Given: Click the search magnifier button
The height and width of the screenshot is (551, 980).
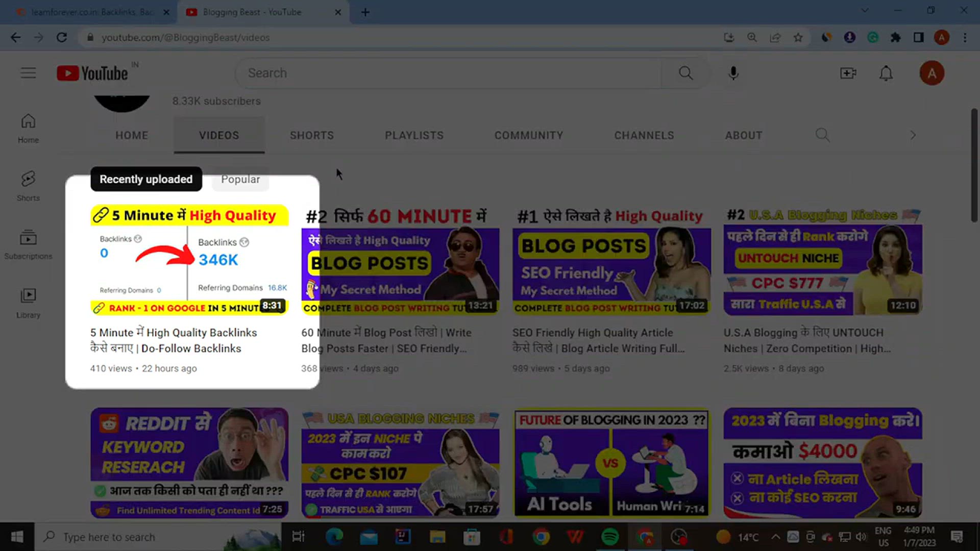Looking at the screenshot, I should pos(685,73).
